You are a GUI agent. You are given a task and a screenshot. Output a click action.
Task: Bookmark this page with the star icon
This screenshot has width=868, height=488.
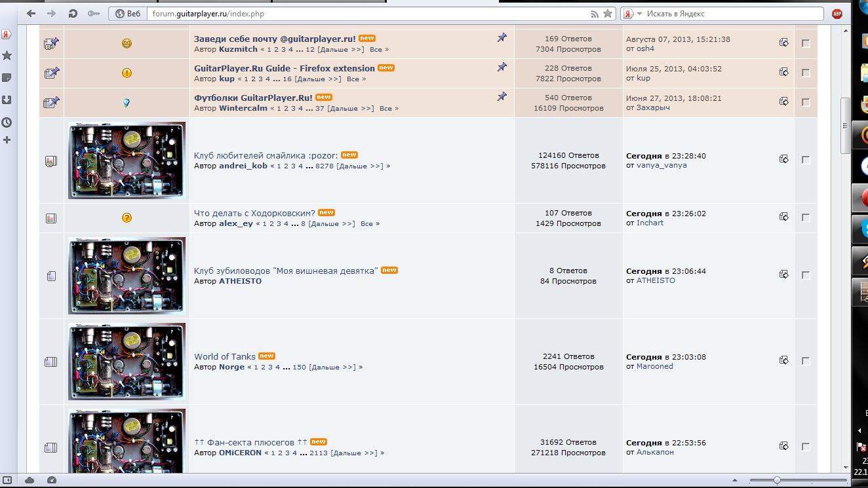click(608, 13)
